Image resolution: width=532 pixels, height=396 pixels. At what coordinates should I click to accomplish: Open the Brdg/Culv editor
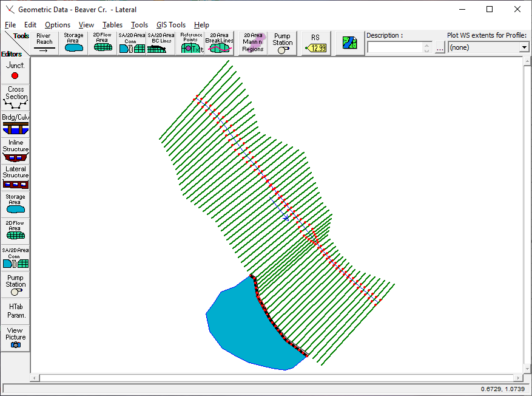pos(16,124)
